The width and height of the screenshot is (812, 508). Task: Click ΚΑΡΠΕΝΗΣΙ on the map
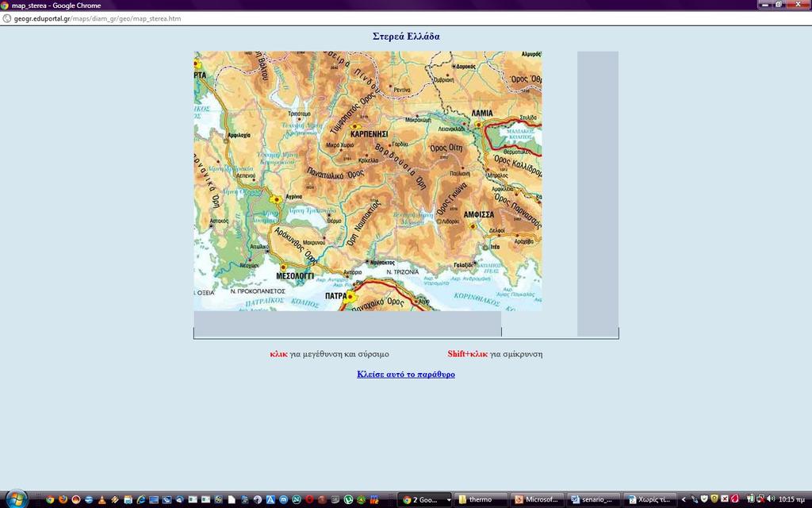tap(370, 134)
